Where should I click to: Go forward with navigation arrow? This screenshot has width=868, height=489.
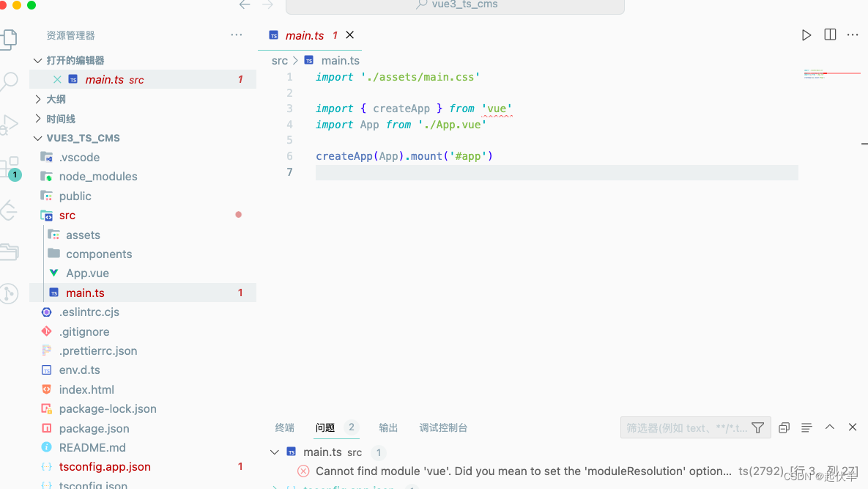(268, 5)
